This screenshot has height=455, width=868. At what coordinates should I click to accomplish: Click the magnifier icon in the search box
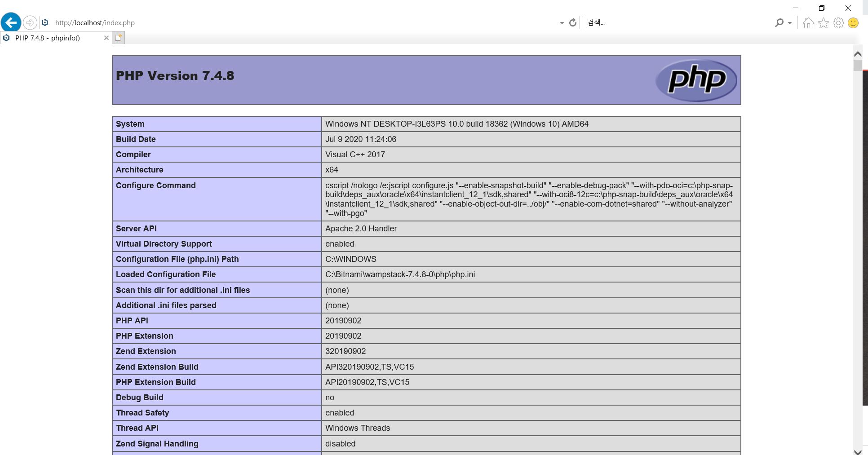point(779,22)
